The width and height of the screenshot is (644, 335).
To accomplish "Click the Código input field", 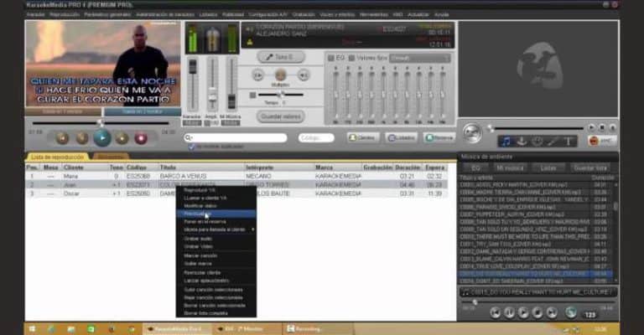I will click(316, 138).
